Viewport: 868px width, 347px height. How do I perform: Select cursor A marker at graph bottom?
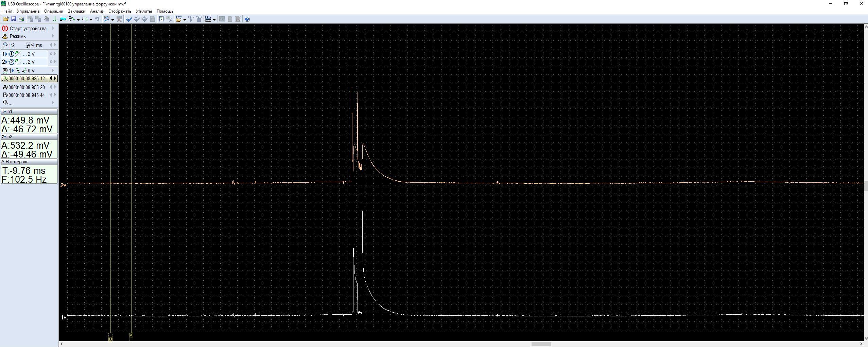pyautogui.click(x=131, y=335)
